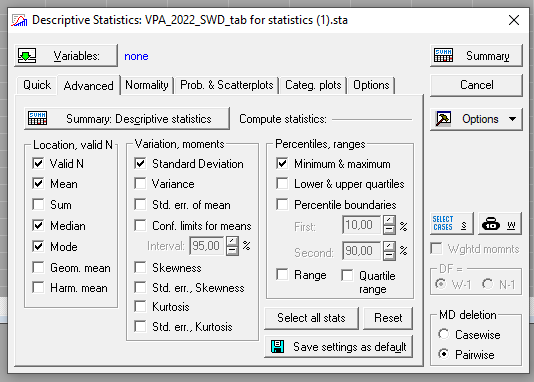
Task: Increase Second percentile with up arrow
Action: tap(389, 246)
